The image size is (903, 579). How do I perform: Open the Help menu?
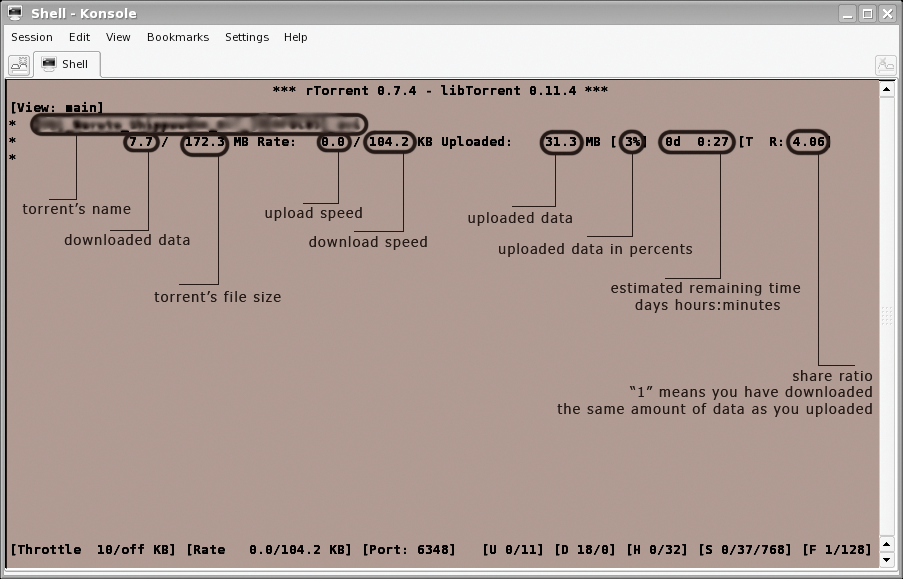coord(295,37)
